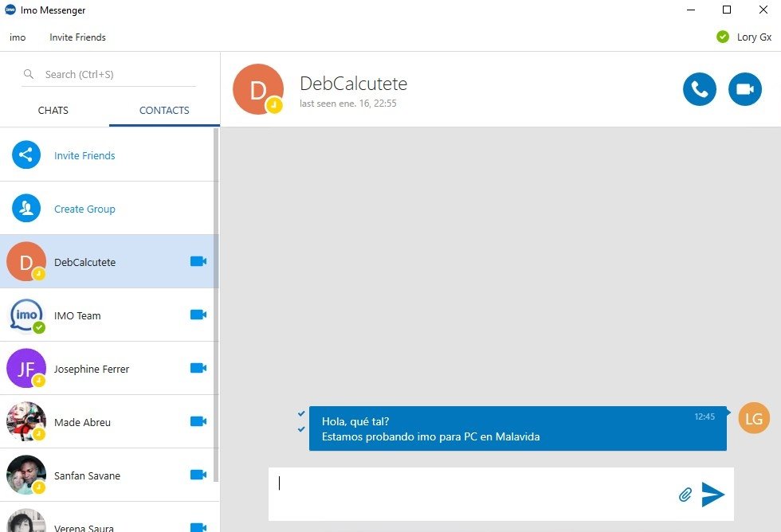Start a video call from the chat header
Screen dimensions: 781x532
coord(744,89)
